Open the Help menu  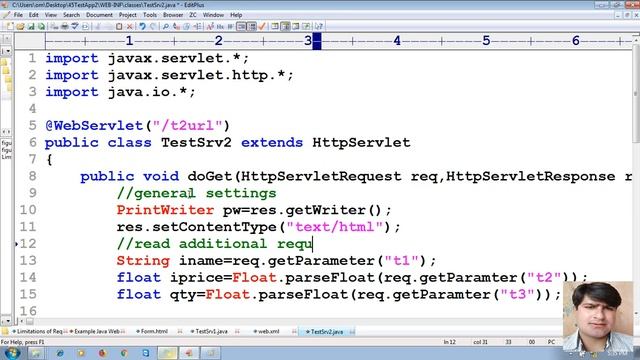(x=236, y=15)
